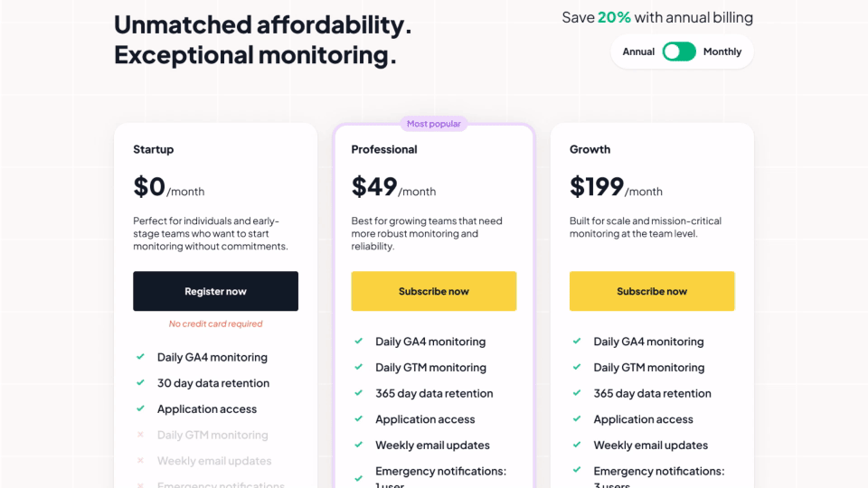
Task: Click the Most popular badge
Action: (x=434, y=124)
